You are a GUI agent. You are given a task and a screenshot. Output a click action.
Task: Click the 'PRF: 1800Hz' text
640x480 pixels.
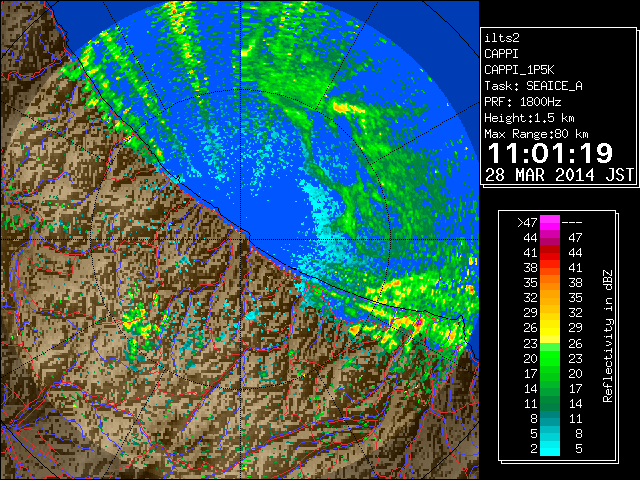click(523, 102)
